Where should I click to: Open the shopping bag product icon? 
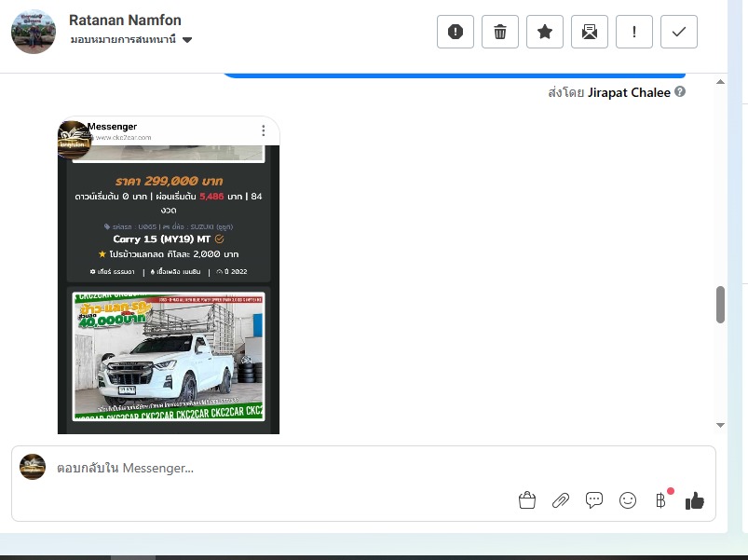527,500
